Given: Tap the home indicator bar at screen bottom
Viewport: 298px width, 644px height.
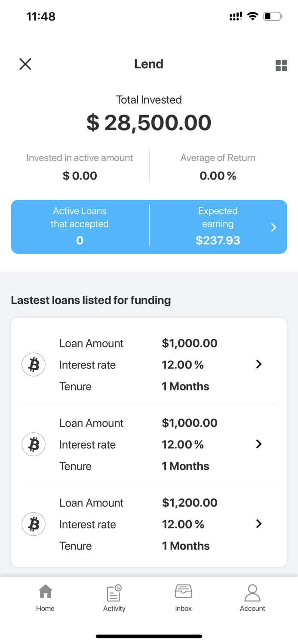Looking at the screenshot, I should point(149,636).
